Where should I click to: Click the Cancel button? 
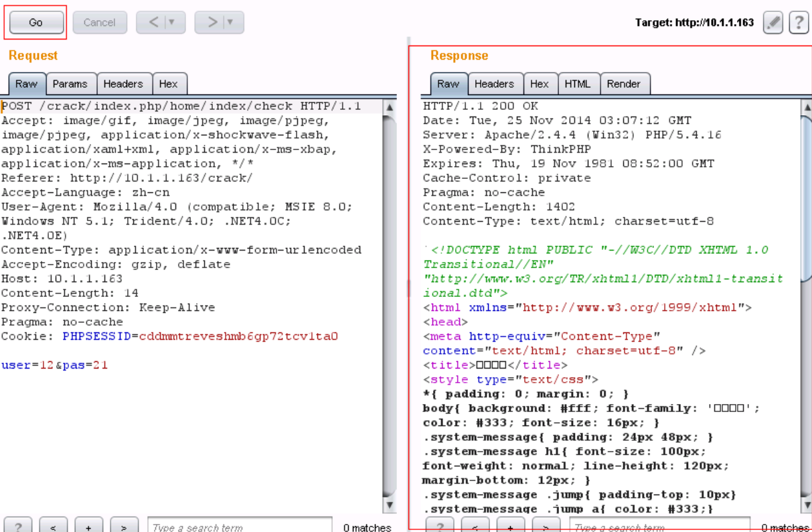click(99, 22)
